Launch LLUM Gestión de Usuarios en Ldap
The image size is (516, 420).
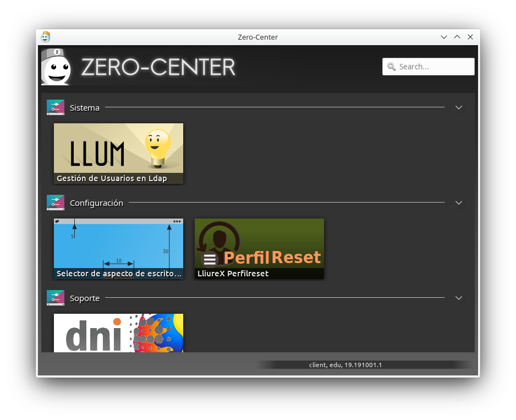coord(118,153)
